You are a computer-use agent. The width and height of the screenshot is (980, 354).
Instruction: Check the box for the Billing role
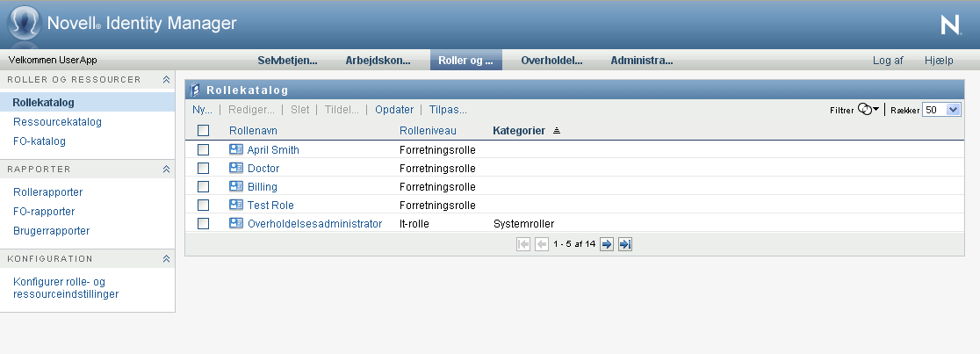(x=204, y=187)
